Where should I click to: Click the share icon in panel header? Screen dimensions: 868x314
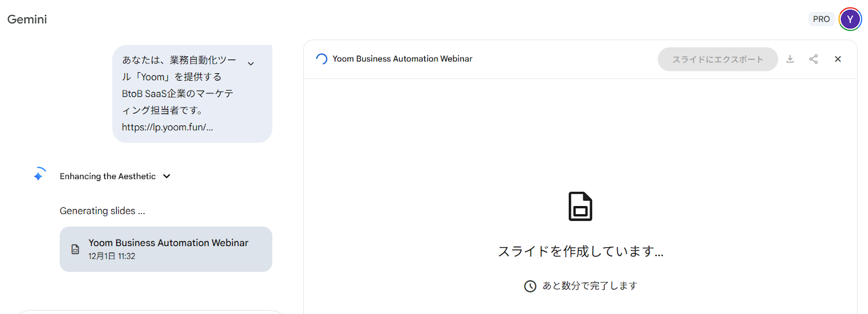pyautogui.click(x=813, y=59)
